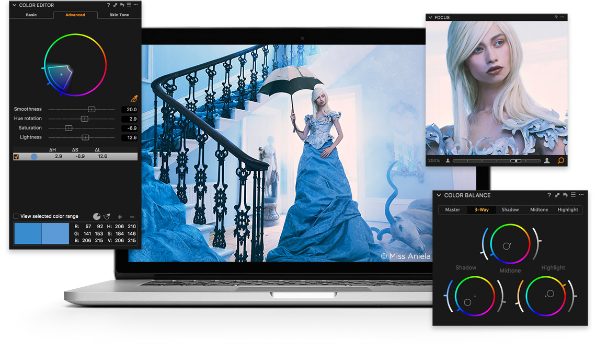Image resolution: width=596 pixels, height=364 pixels.
Task: Click the H: 206 210 readout
Action: point(121,226)
